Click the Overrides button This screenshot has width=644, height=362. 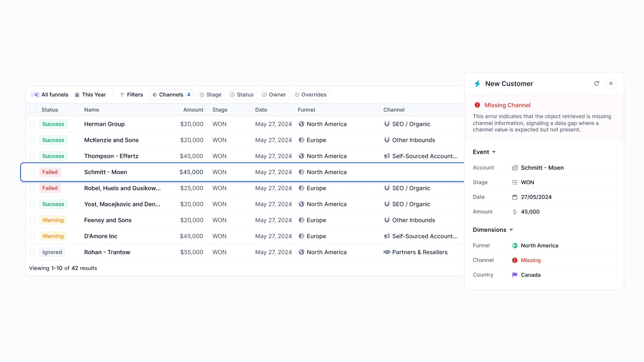pyautogui.click(x=310, y=95)
